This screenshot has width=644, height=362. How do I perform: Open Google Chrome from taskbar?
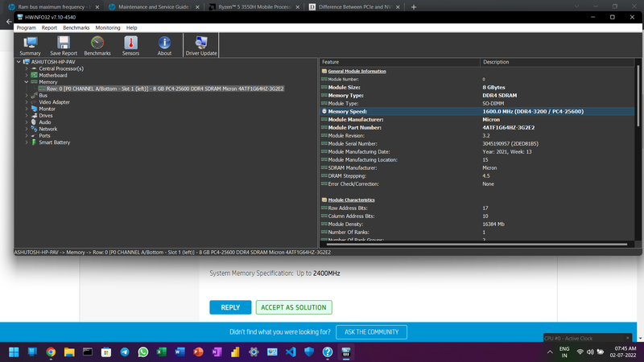(x=51, y=352)
